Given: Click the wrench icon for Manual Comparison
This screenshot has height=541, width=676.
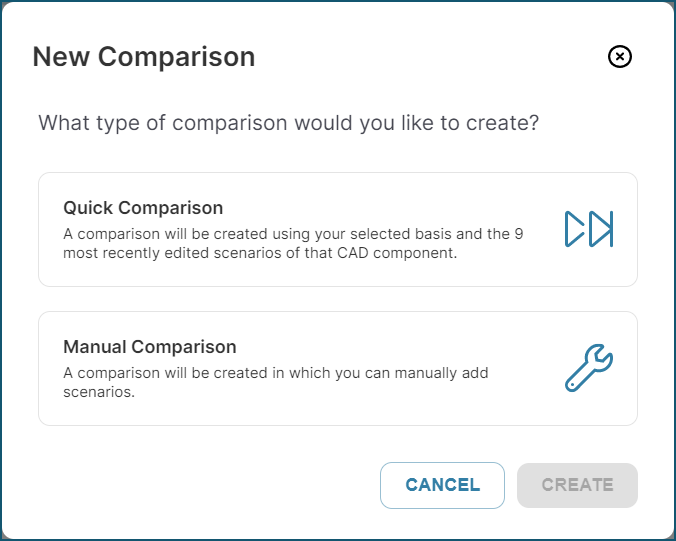Looking at the screenshot, I should tap(589, 368).
